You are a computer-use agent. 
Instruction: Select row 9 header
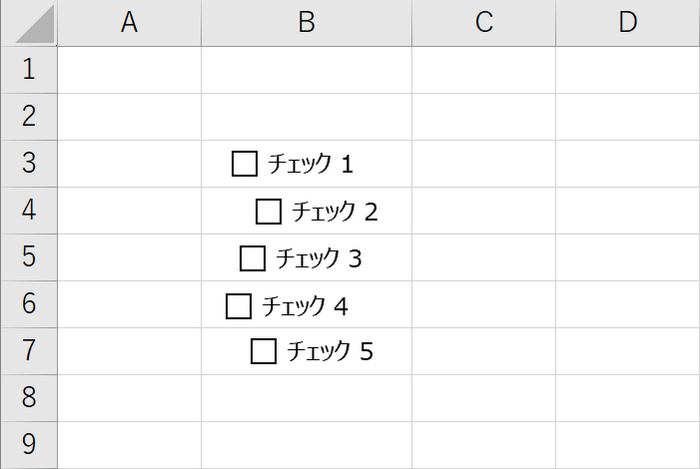(x=29, y=444)
